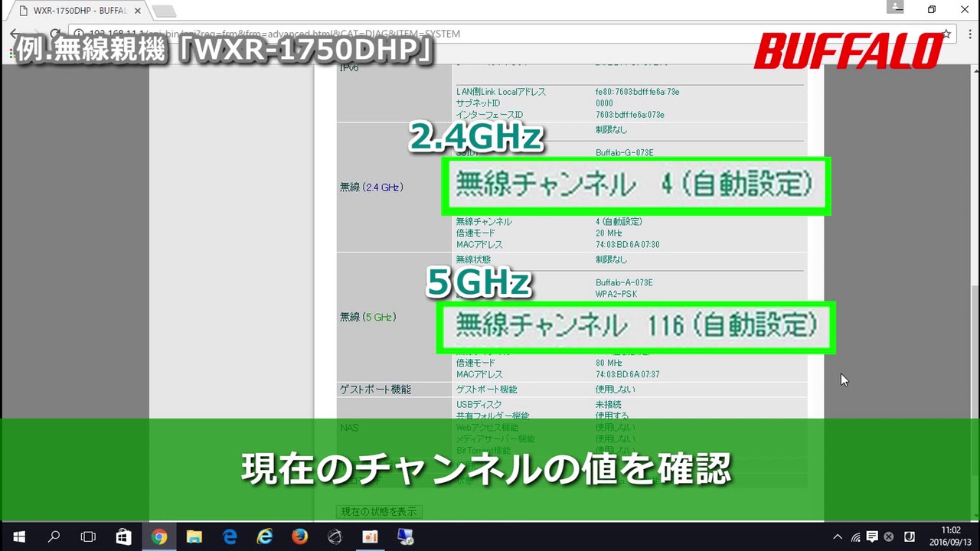Select the WPA2-PSK security value
Viewport: 980px width, 551px height.
616,294
